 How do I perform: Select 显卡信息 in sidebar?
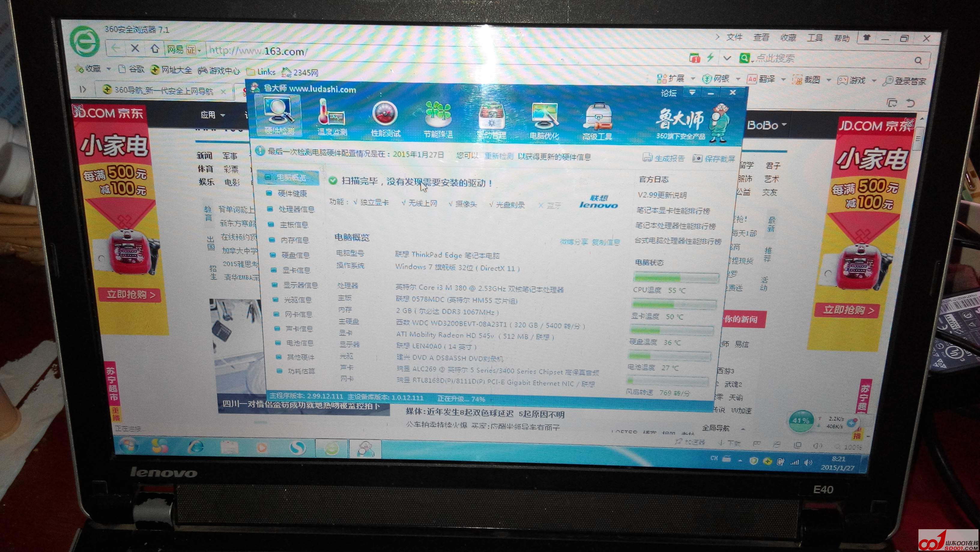[296, 270]
